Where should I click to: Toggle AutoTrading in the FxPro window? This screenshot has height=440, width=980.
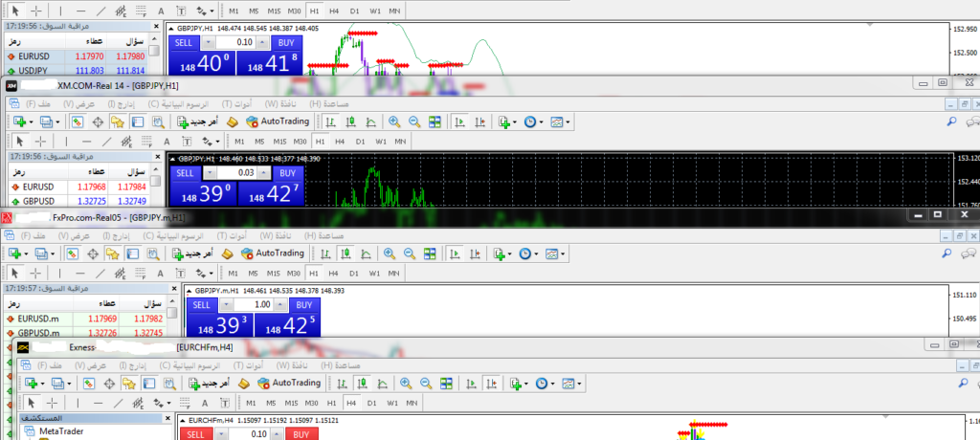pyautogui.click(x=273, y=253)
